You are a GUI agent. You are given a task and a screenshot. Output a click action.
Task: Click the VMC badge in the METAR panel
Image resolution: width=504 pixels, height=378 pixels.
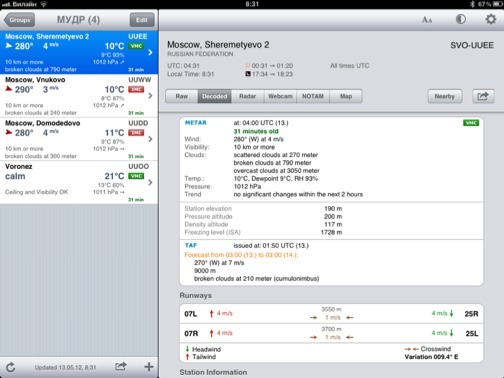[471, 123]
